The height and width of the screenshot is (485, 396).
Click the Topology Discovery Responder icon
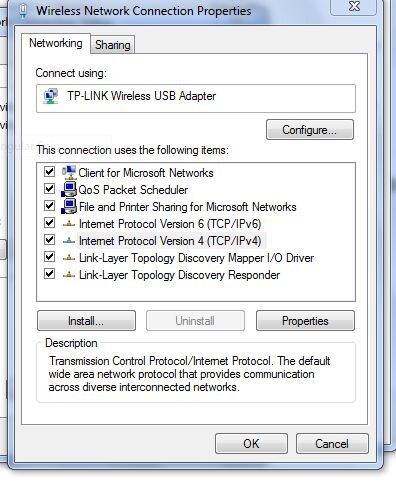pyautogui.click(x=69, y=275)
